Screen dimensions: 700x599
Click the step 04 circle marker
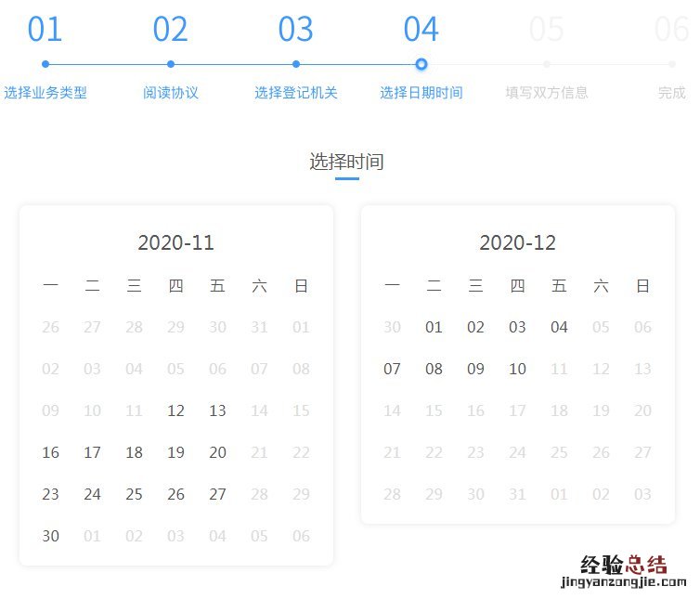421,64
